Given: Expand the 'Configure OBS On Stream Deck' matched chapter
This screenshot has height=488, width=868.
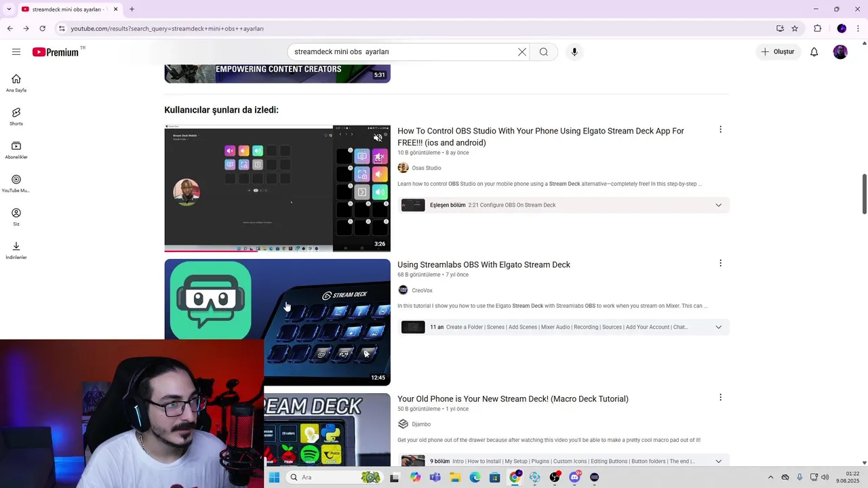Looking at the screenshot, I should (564, 205).
